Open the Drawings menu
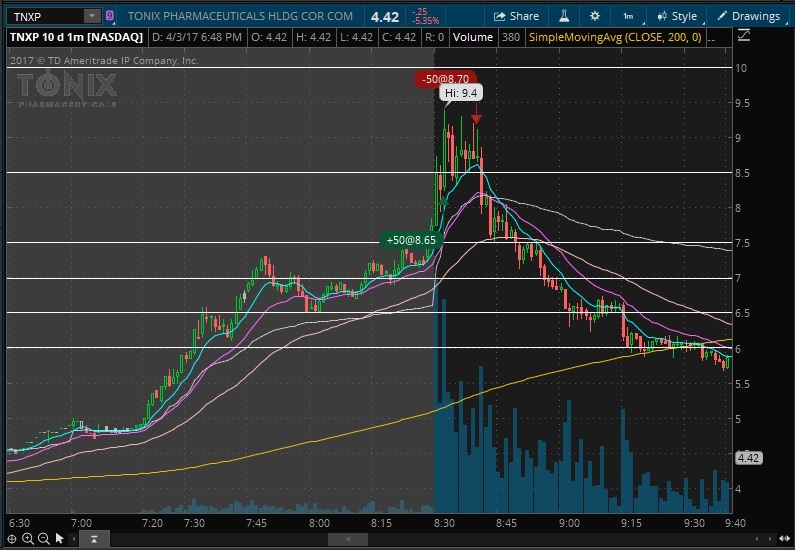 749,16
